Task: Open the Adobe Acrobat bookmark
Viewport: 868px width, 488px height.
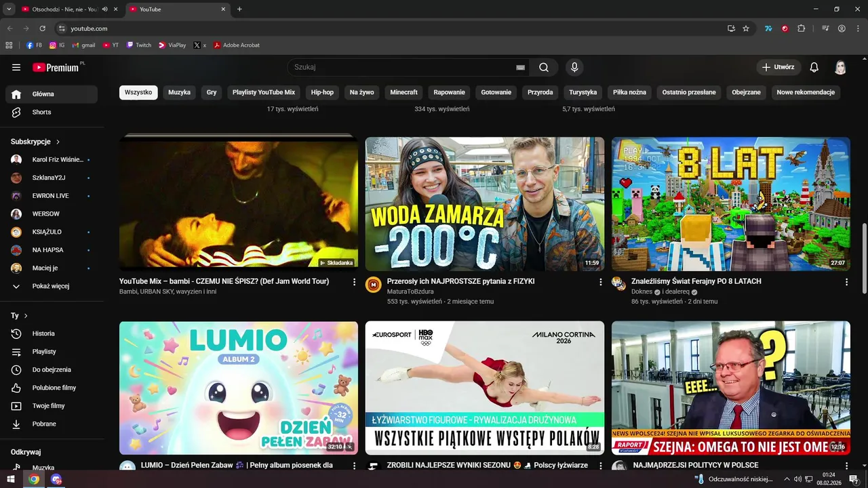Action: 236,45
